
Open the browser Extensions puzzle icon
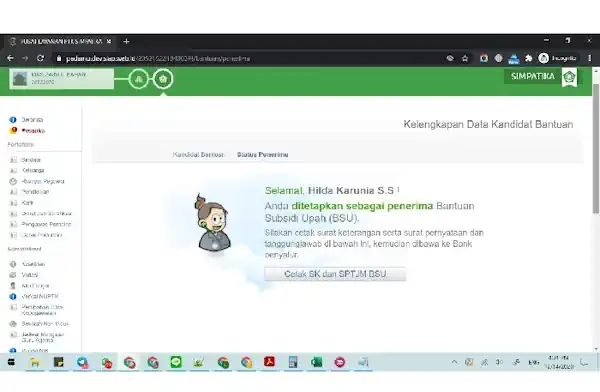tap(528, 58)
